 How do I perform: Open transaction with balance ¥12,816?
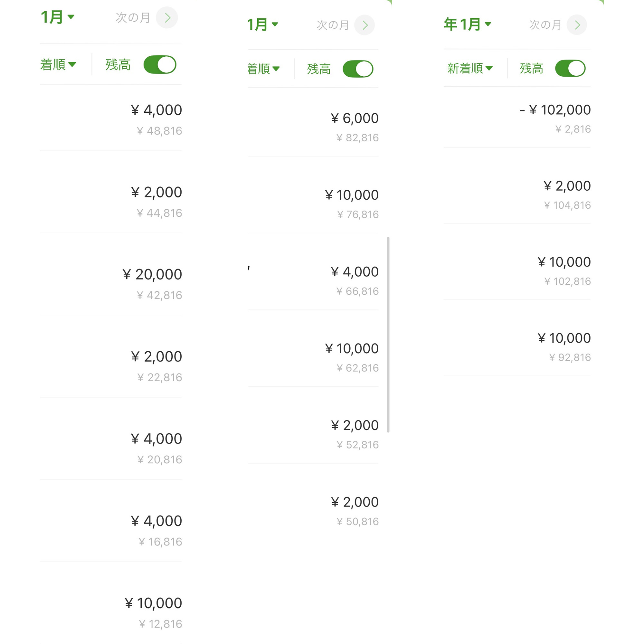coord(111,612)
